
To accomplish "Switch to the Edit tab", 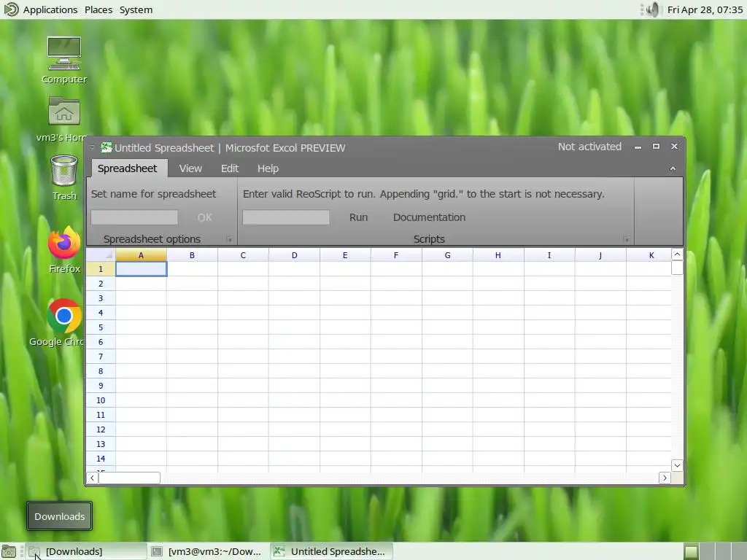I will click(230, 168).
